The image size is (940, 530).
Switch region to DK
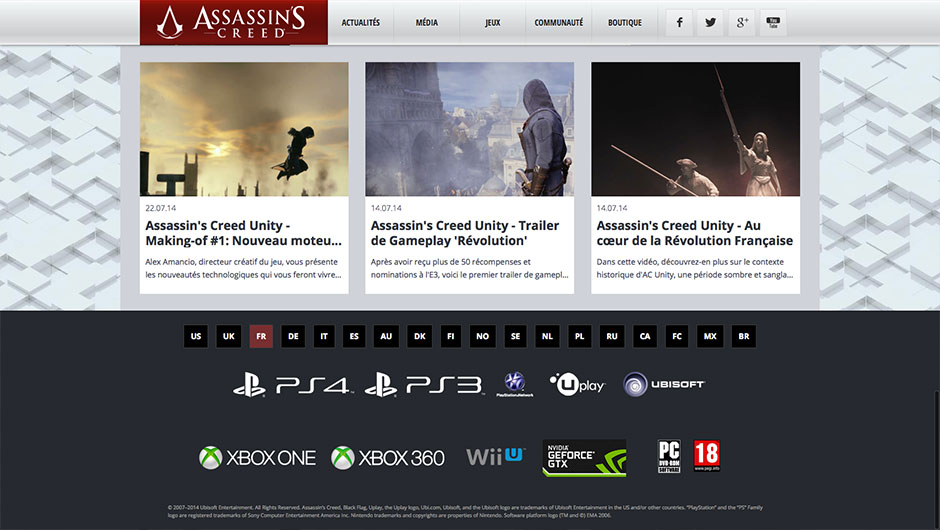[420, 336]
